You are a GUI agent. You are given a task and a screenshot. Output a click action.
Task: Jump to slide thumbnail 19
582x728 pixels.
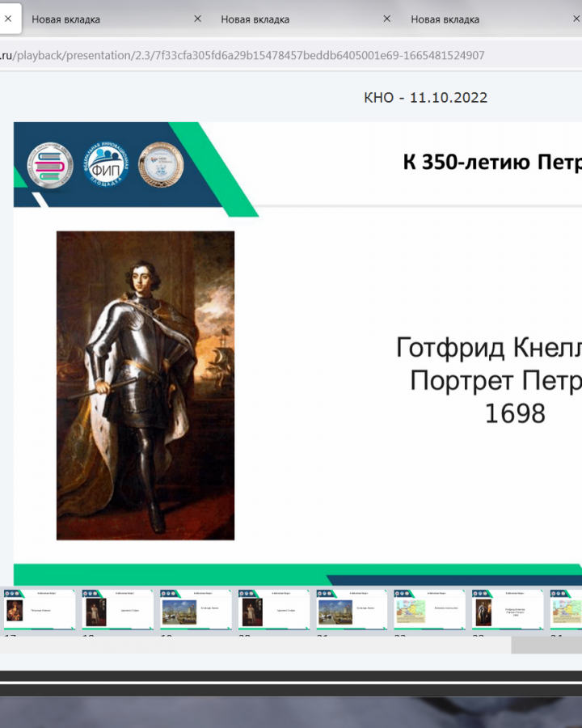click(195, 610)
